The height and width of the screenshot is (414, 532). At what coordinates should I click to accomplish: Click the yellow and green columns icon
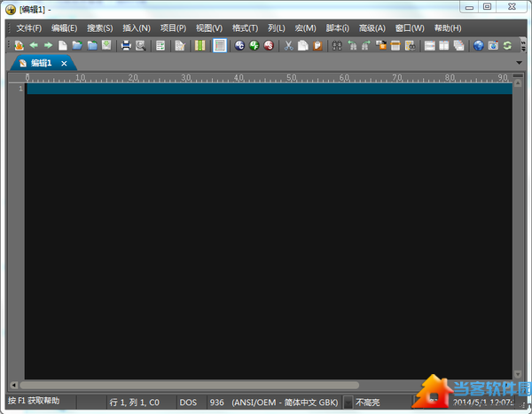[199, 45]
